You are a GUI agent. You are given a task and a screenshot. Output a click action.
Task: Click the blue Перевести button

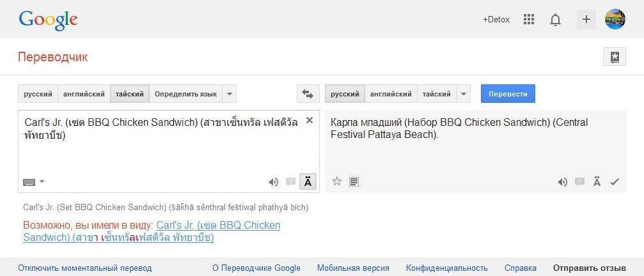click(508, 94)
